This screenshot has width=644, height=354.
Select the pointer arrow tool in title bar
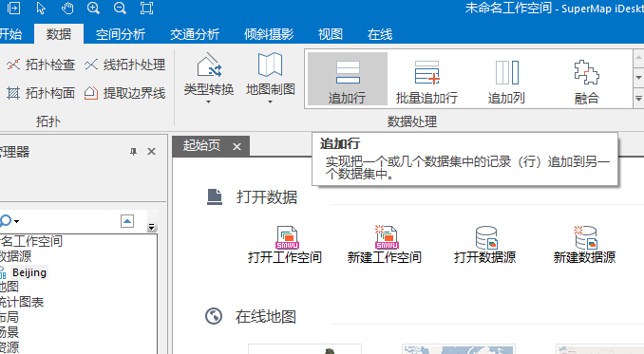(x=41, y=9)
